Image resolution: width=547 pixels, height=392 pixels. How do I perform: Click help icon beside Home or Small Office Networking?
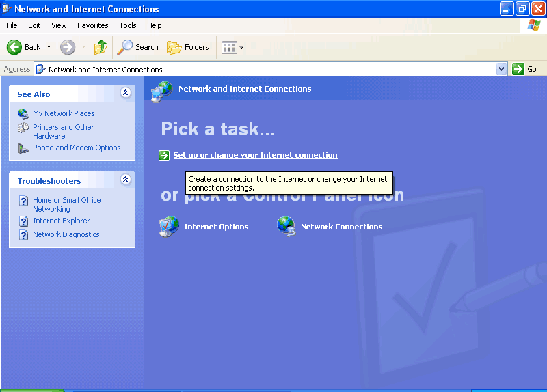[23, 201]
